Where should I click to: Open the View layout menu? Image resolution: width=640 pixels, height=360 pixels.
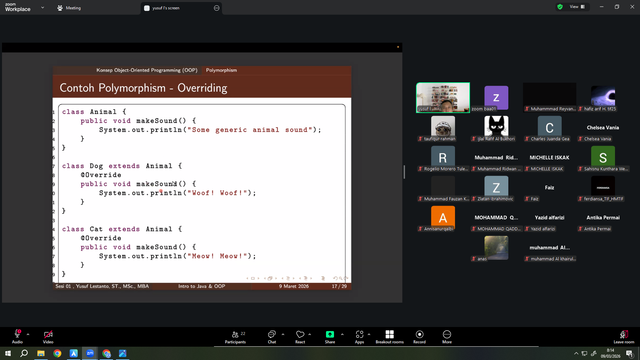(x=577, y=7)
